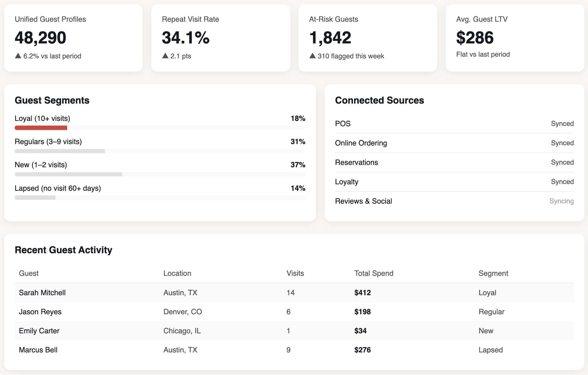Click the $286 average guest LTV value
588x375 pixels.
tap(475, 38)
